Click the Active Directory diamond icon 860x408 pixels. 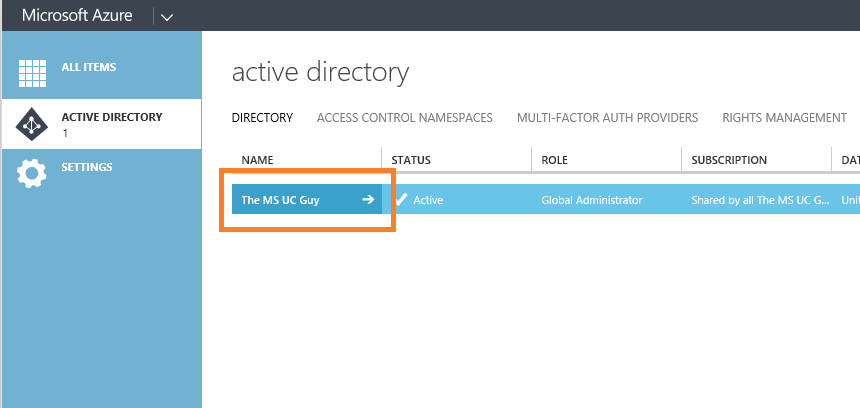(32, 124)
